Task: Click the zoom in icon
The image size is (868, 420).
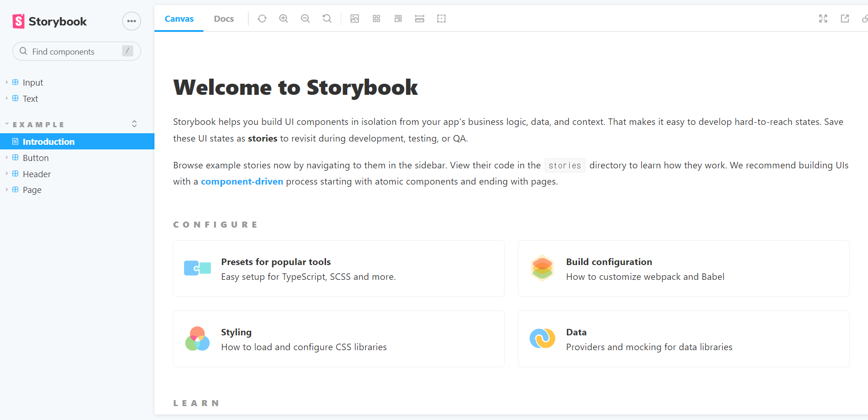Action: click(x=284, y=19)
